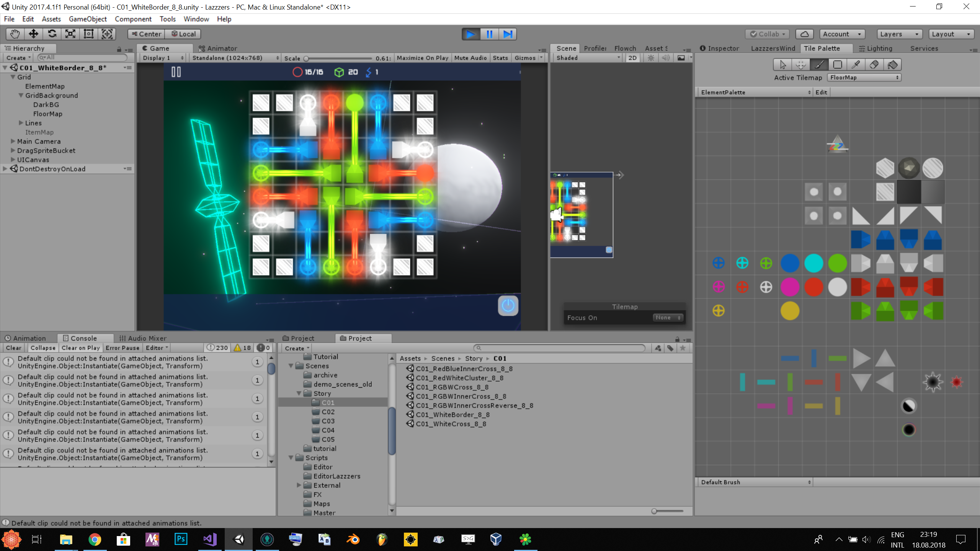Select the Paint Brush tile palette tool
This screenshot has width=980, height=551.
coord(819,65)
